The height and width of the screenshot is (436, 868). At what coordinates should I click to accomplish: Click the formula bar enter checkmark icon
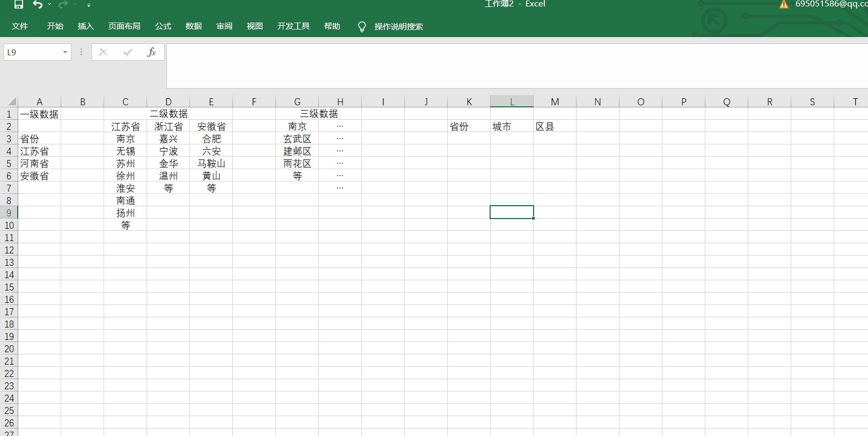point(128,52)
